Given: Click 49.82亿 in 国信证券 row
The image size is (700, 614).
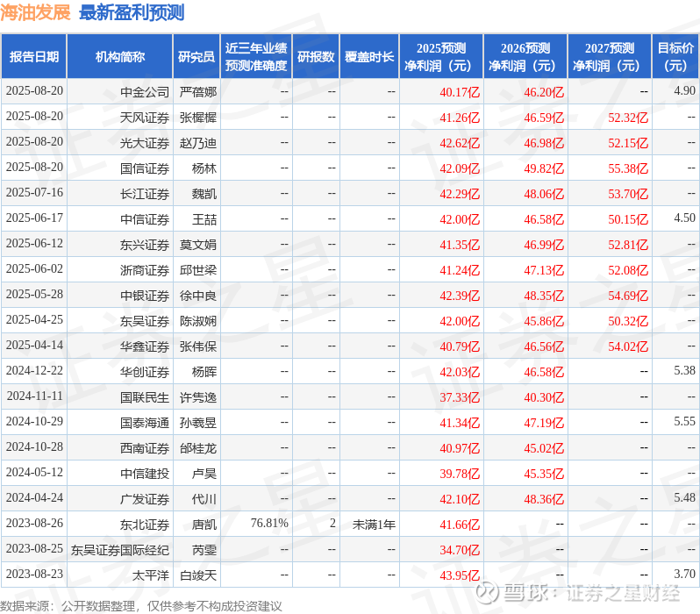Looking at the screenshot, I should pos(544,168).
